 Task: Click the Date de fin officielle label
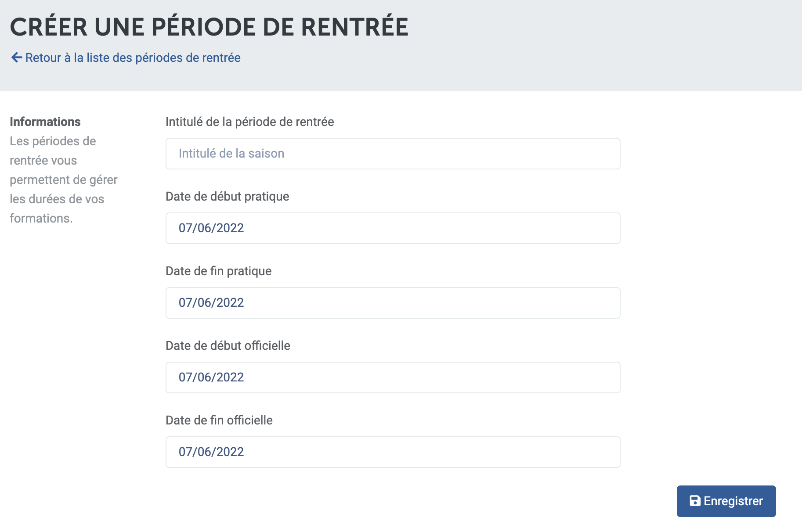point(219,420)
